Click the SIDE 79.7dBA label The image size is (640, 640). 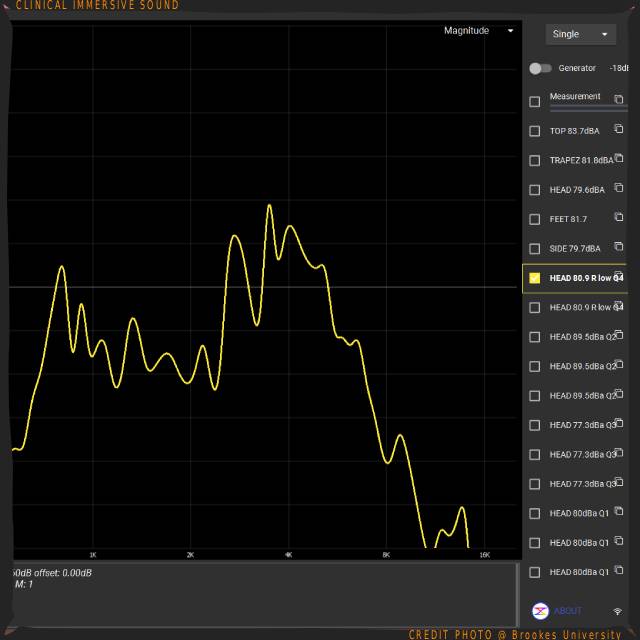coord(575,249)
